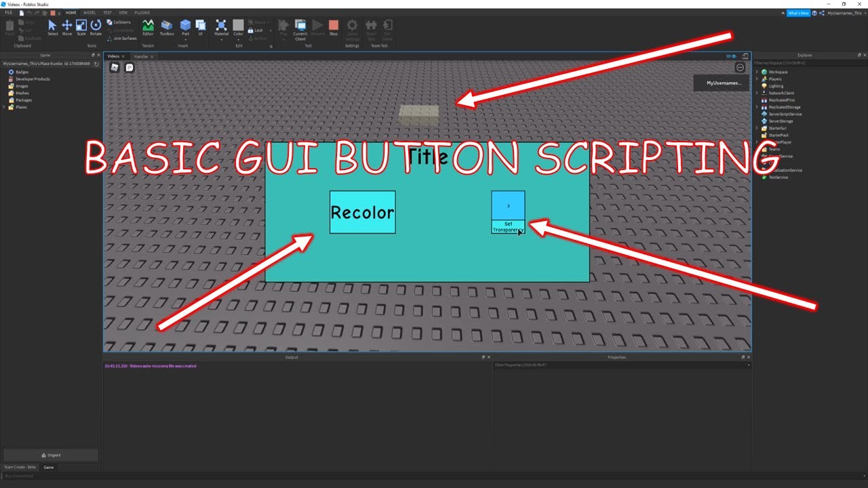868x488 pixels.
Task: Open the in-game chat icon
Action: pyautogui.click(x=130, y=67)
